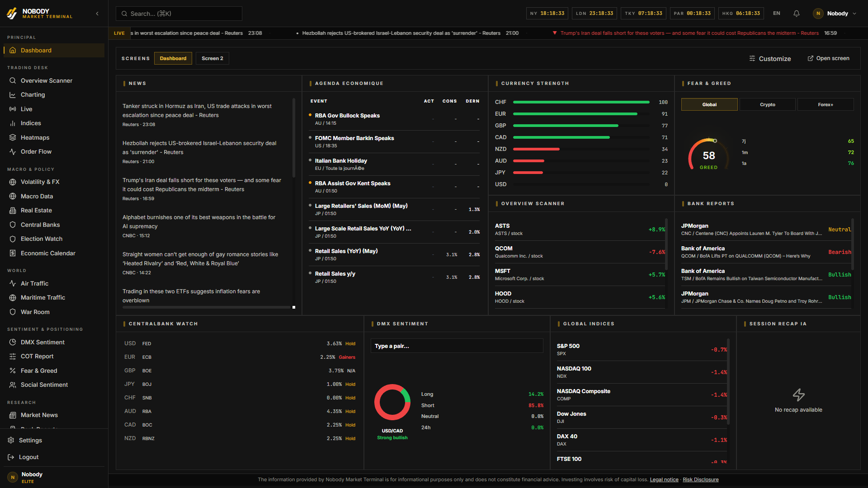Open the DAX 40 index row

tap(642, 440)
